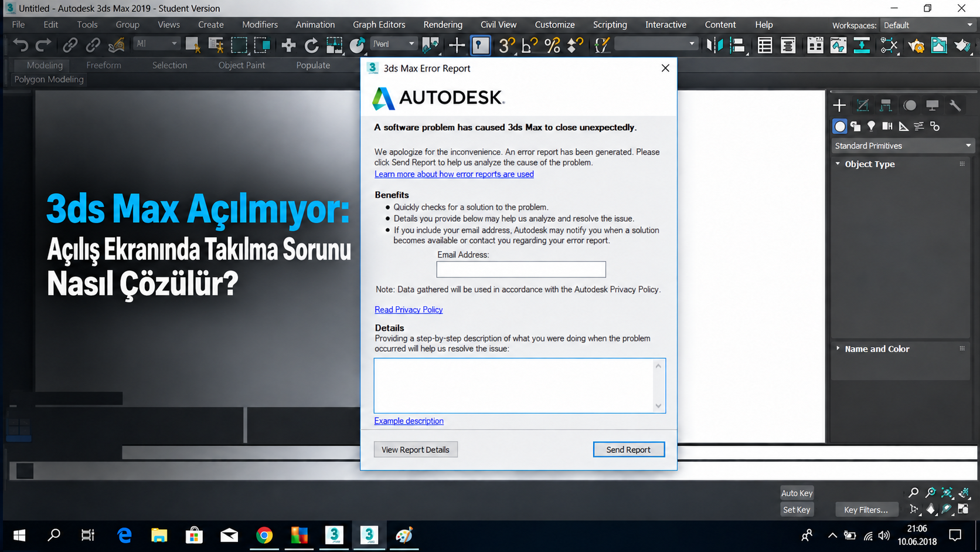The height and width of the screenshot is (552, 980).
Task: Open the Workspaces Default dropdown
Action: [927, 25]
